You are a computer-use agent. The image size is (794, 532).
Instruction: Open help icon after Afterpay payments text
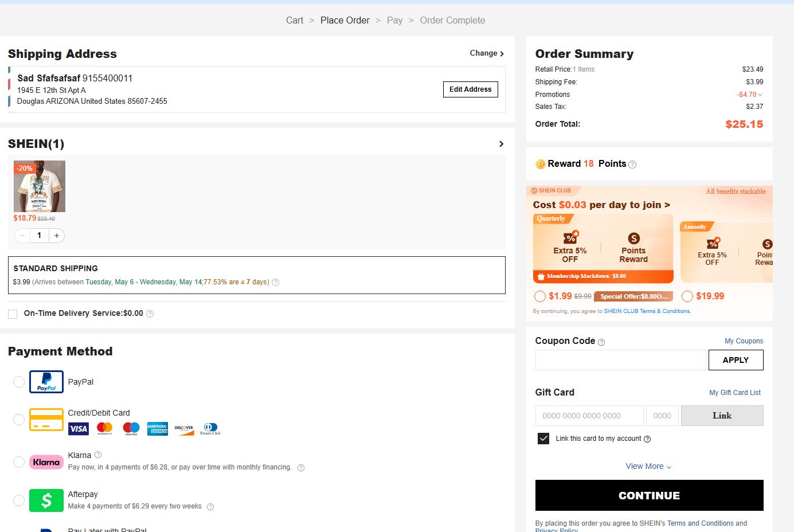pos(210,507)
